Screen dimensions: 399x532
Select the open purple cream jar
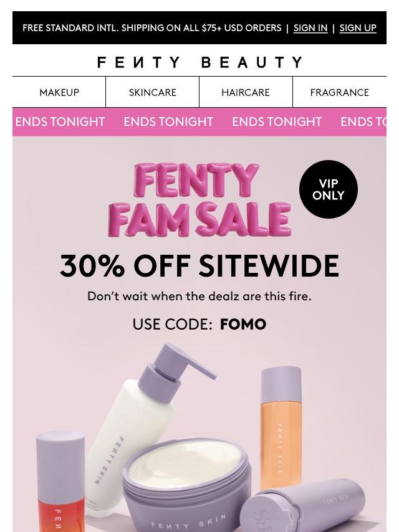(187, 485)
